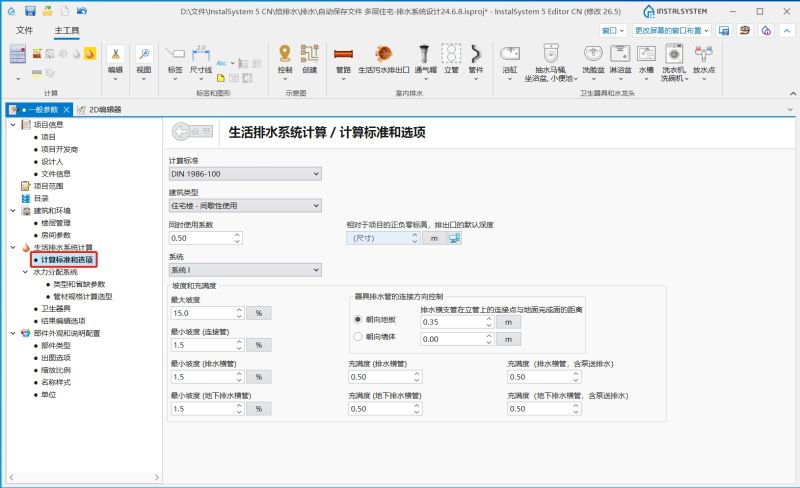Open the 编辑 scissors tool

(115, 62)
